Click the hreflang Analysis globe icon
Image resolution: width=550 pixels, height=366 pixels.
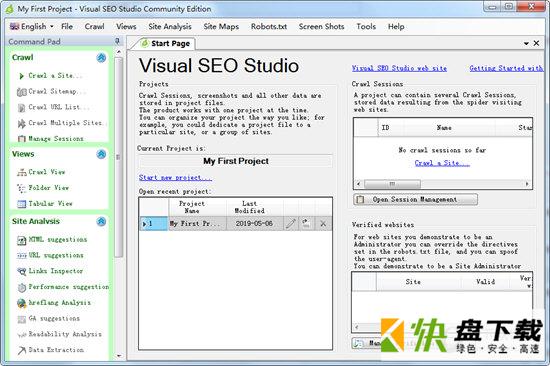(21, 303)
